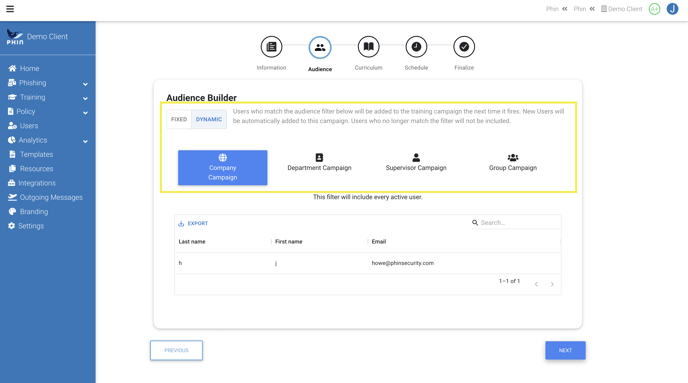Click the Branding palette icon
This screenshot has width=688, height=383.
click(x=12, y=211)
